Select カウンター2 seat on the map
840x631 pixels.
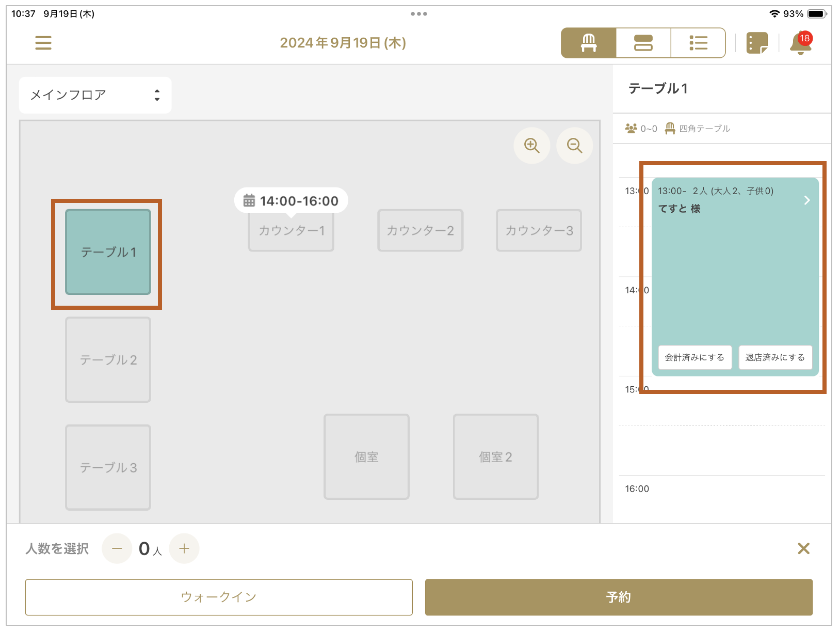click(x=420, y=230)
